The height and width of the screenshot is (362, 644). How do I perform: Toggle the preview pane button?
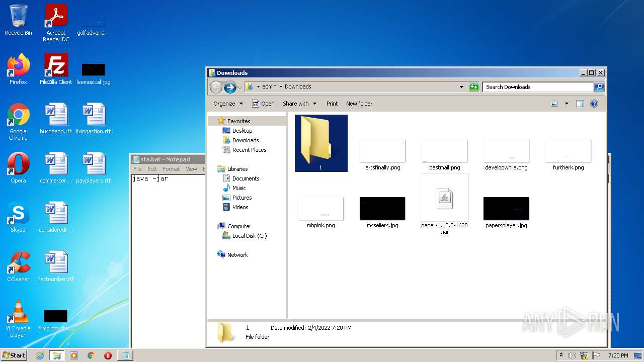(580, 104)
